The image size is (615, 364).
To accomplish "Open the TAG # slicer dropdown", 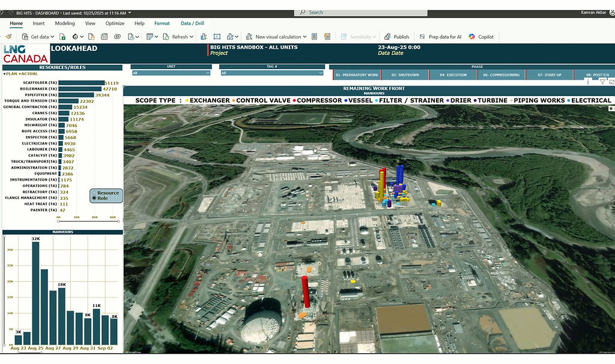I will [272, 73].
